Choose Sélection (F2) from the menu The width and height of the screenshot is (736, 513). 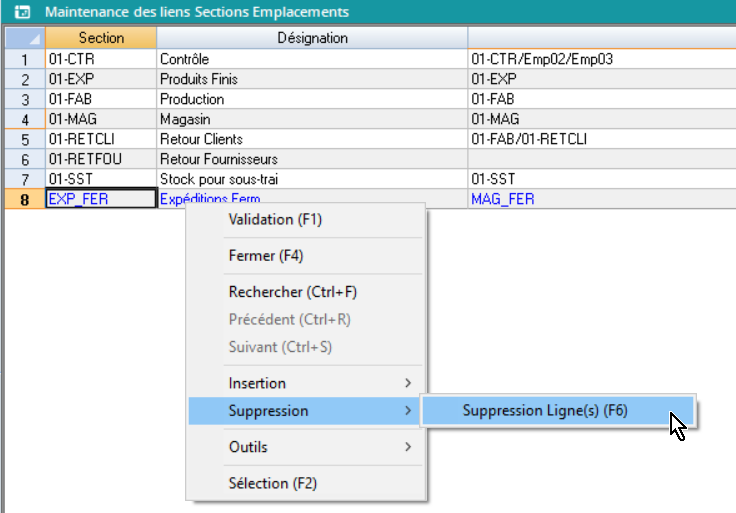272,483
